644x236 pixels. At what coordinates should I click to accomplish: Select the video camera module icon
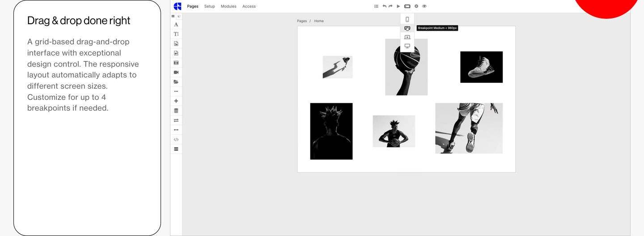(176, 72)
